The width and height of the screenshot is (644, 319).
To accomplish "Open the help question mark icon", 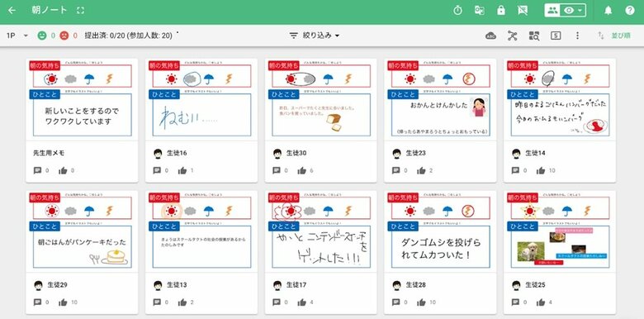I will [630, 11].
